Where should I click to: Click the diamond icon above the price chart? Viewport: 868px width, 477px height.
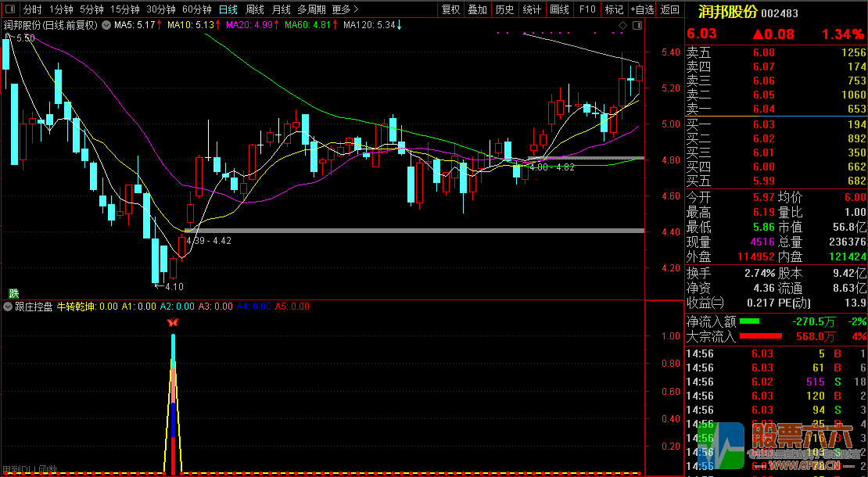(x=622, y=26)
